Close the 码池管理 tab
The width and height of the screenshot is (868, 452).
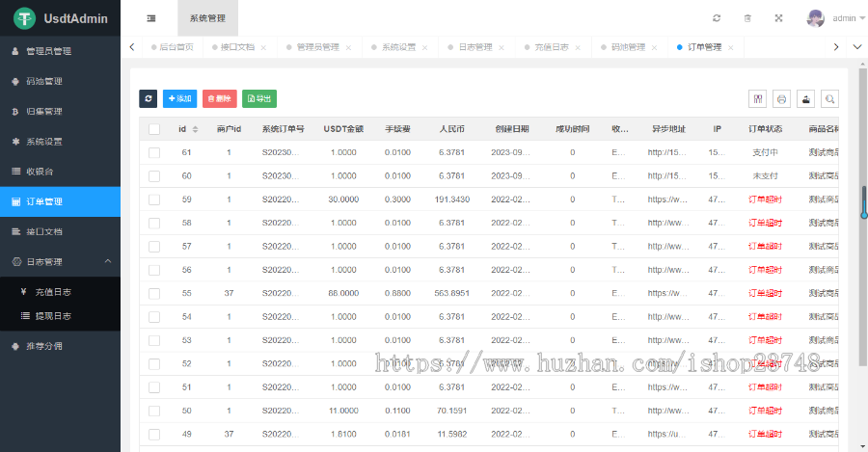pyautogui.click(x=654, y=47)
